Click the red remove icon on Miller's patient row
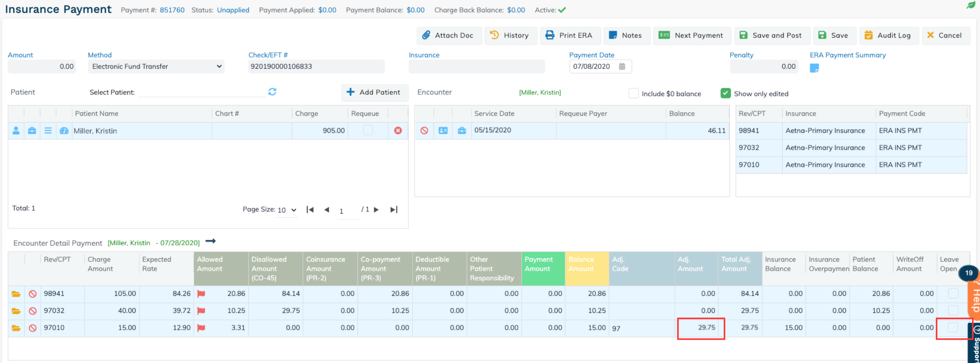Viewport: 980px width, 363px height. (398, 131)
